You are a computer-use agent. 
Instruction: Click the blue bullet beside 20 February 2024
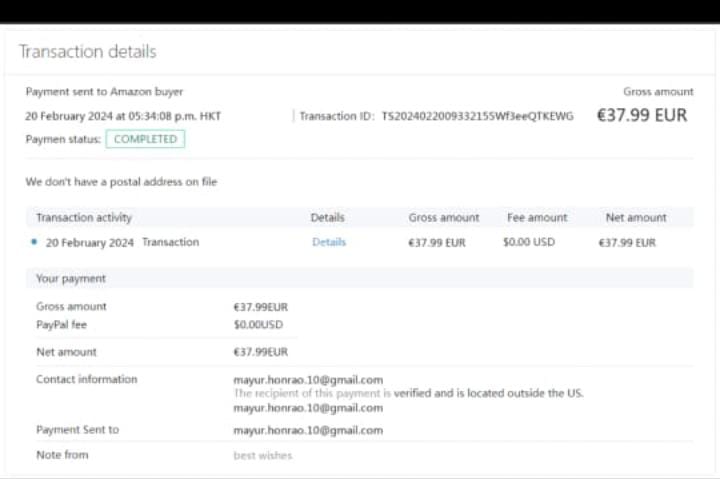coord(35,242)
